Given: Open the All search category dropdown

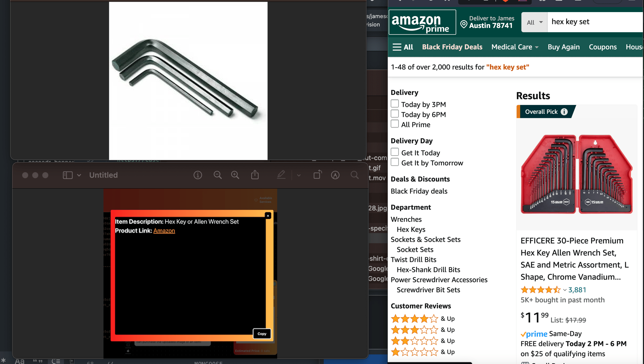Looking at the screenshot, I should (x=534, y=22).
